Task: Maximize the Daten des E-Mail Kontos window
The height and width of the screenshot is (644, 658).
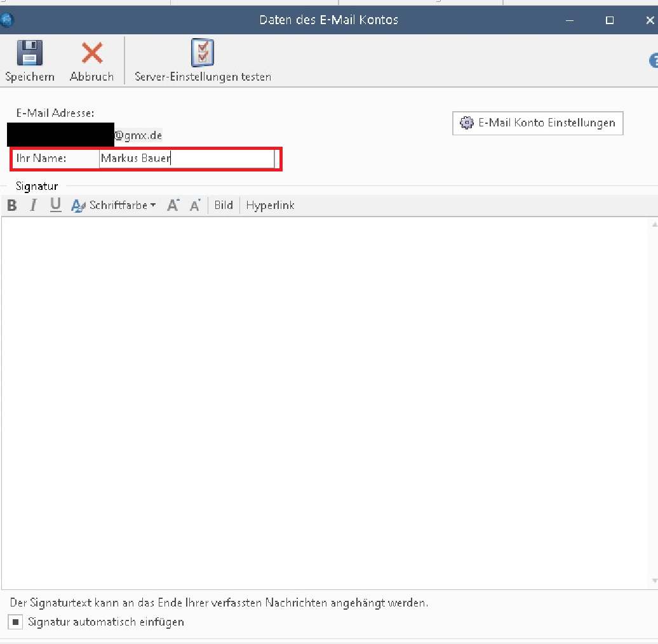Action: coord(610,20)
